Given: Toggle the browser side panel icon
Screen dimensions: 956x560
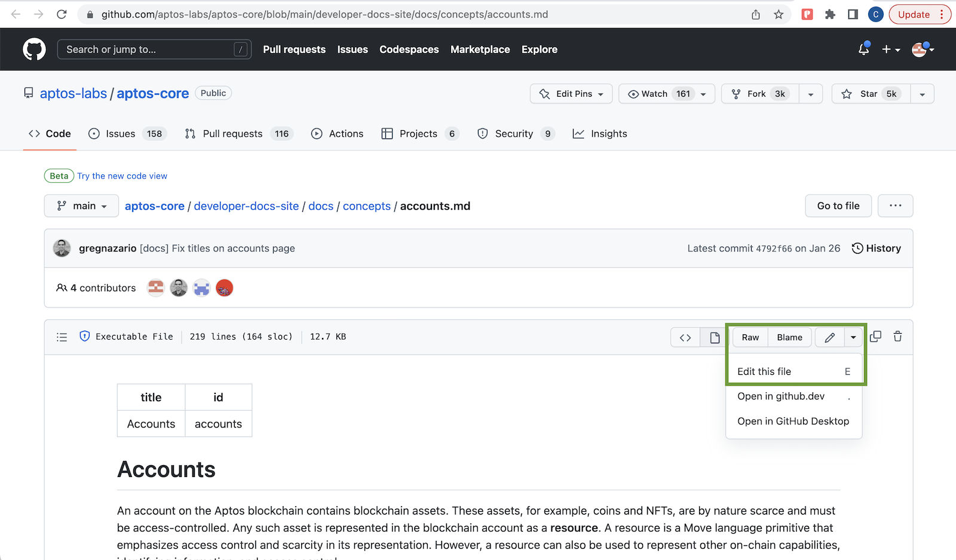Looking at the screenshot, I should click(x=853, y=14).
